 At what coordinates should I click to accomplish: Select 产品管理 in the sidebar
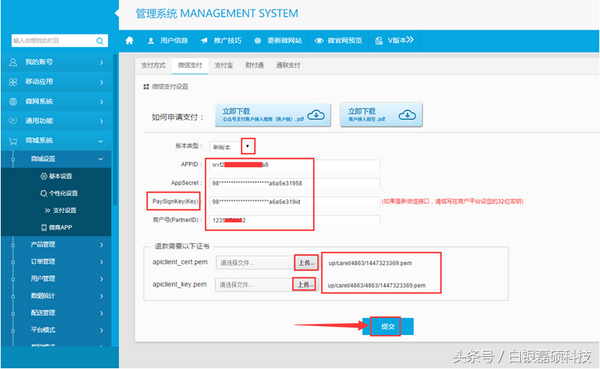click(56, 245)
